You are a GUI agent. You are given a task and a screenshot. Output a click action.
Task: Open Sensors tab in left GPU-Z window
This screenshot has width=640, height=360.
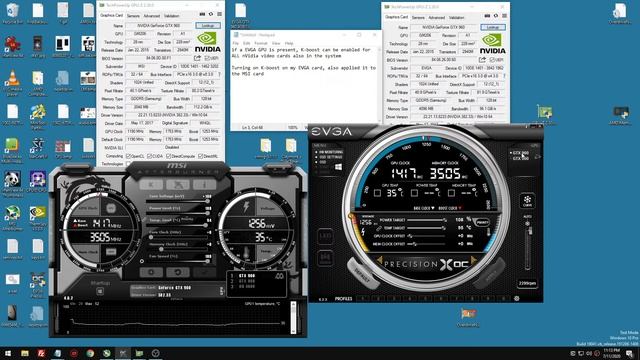coord(133,16)
